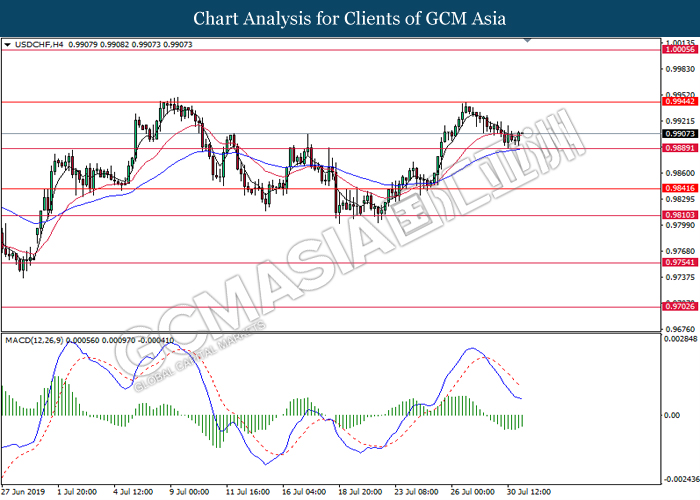Click the triangle icon beside USDCHF,H4
The height and width of the screenshot is (500, 700).
pyautogui.click(x=9, y=45)
